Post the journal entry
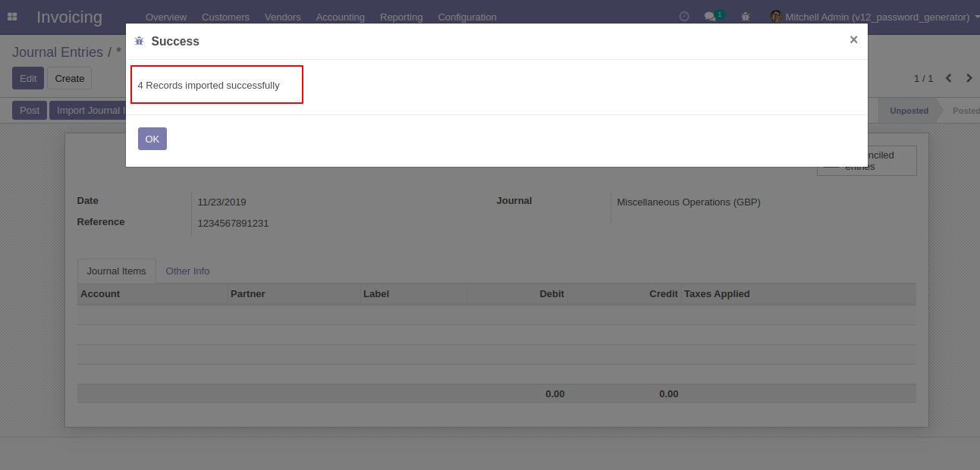The height and width of the screenshot is (470, 980). [x=30, y=111]
